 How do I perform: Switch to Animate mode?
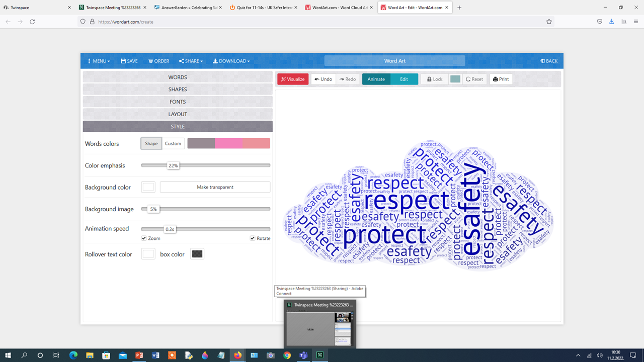376,79
